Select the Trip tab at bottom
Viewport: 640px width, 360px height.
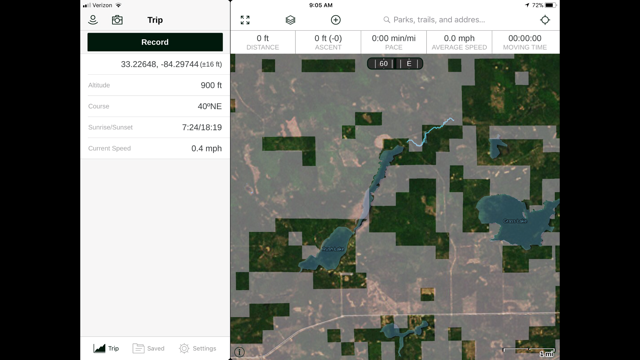click(x=106, y=348)
